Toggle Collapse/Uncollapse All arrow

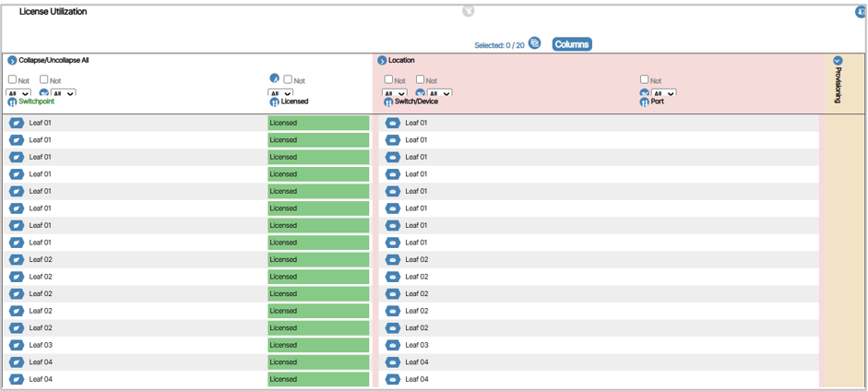pos(12,61)
